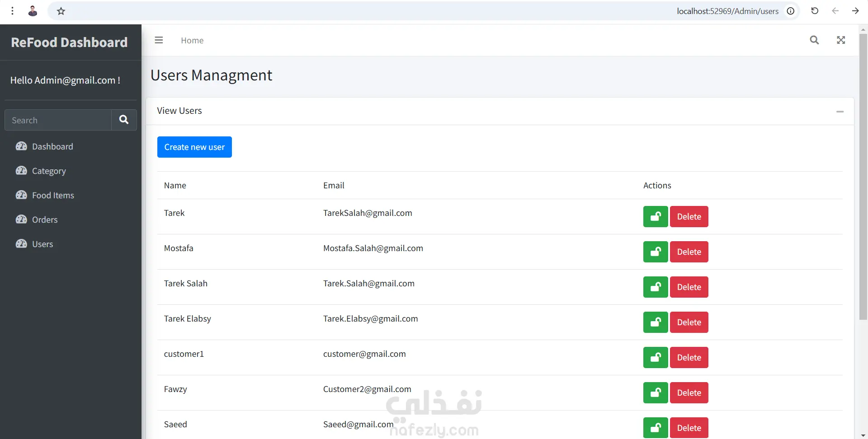Click the Hello Admin@gmail.com greeting

(x=65, y=80)
